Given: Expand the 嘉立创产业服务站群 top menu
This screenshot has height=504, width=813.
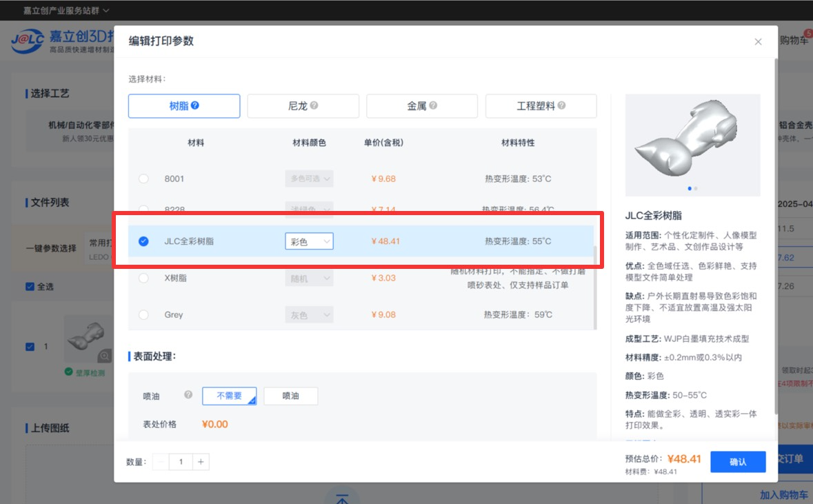Looking at the screenshot, I should click(66, 10).
